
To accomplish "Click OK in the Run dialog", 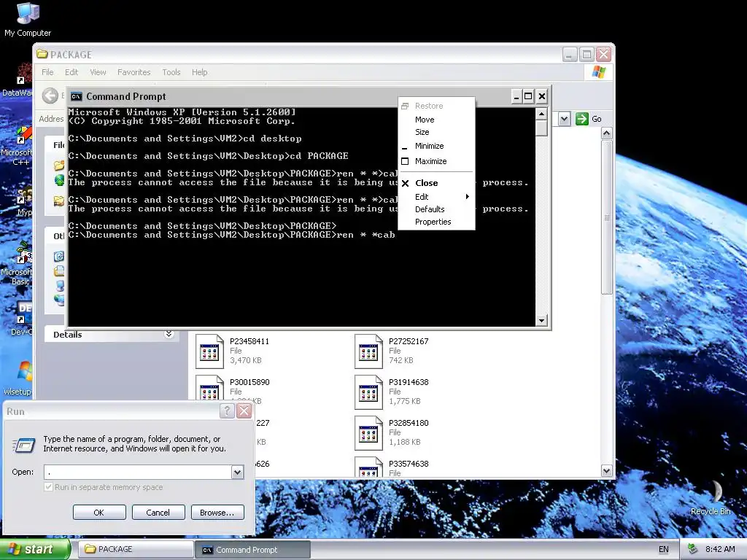I will (x=99, y=513).
